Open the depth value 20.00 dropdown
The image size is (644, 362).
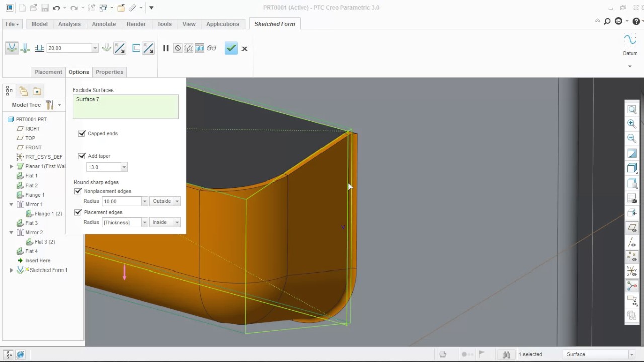[95, 48]
